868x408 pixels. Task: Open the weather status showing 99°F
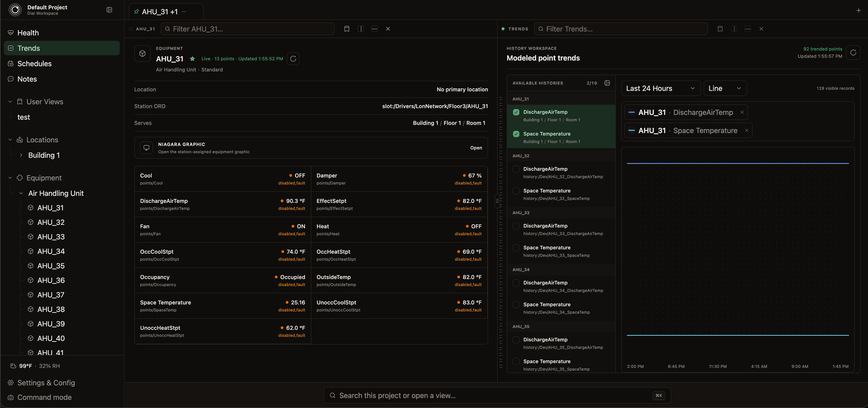pyautogui.click(x=35, y=366)
